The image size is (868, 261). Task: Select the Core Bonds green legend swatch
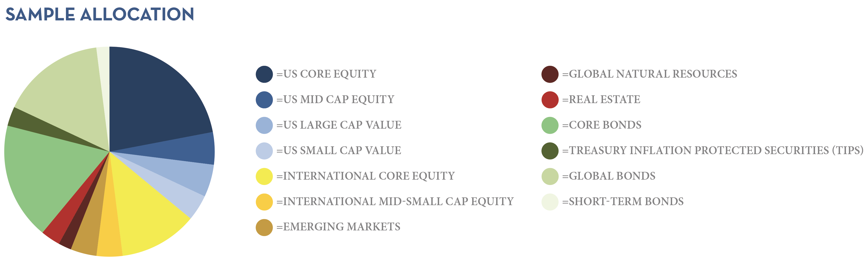(x=550, y=125)
